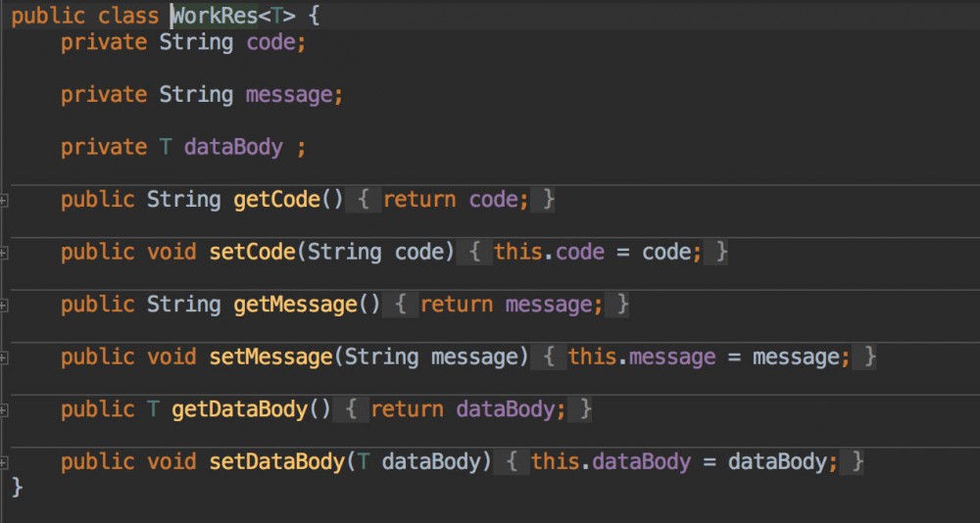Expand the folded getCode method via gutter icon
980x523 pixels.
[4, 200]
